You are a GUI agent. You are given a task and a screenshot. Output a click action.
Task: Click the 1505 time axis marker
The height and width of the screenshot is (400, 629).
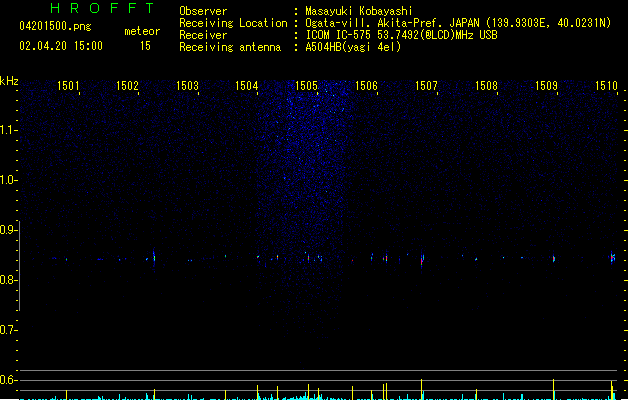[306, 86]
